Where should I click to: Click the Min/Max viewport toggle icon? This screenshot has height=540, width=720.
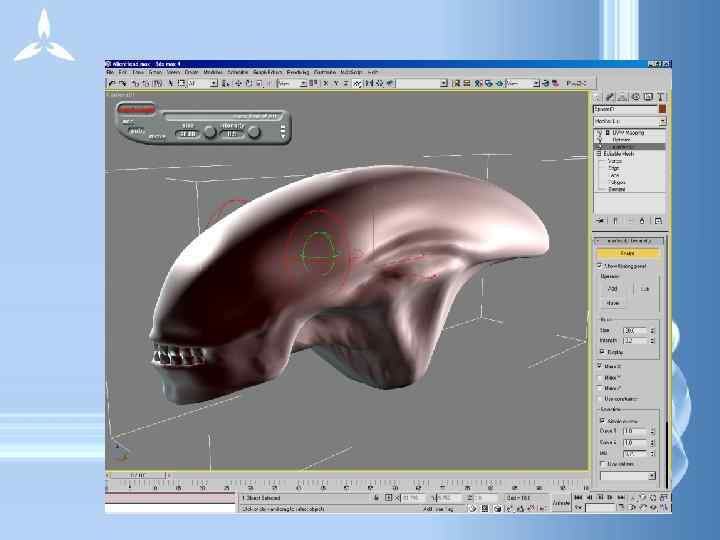coord(664,507)
